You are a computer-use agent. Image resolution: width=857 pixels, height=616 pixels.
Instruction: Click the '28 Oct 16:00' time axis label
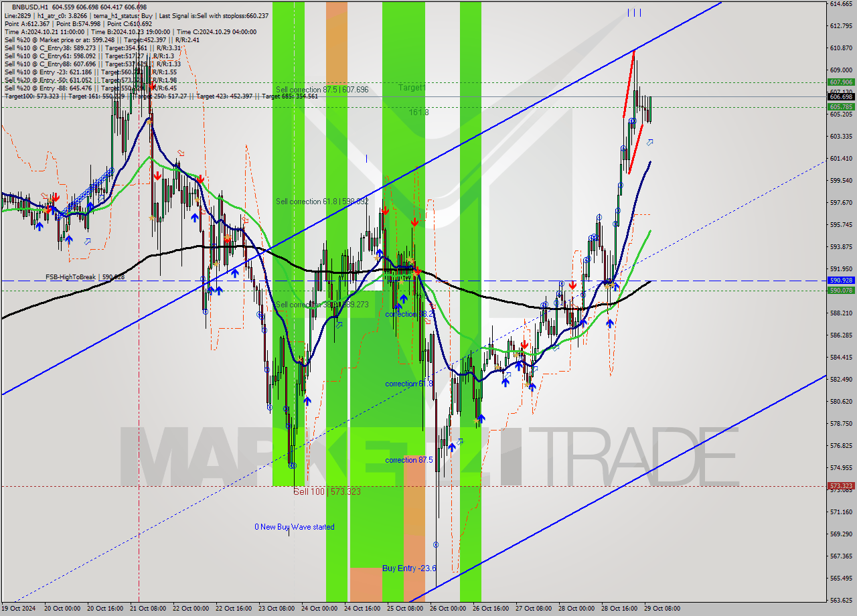click(x=618, y=609)
